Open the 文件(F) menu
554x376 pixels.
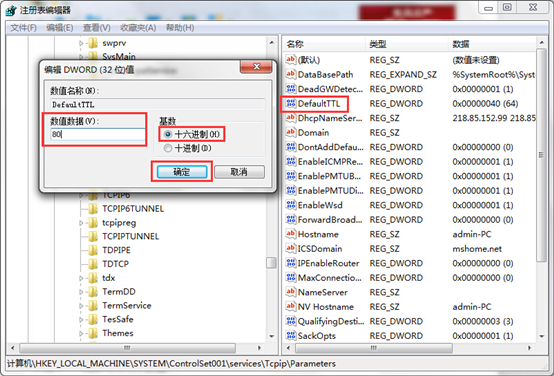pyautogui.click(x=23, y=28)
